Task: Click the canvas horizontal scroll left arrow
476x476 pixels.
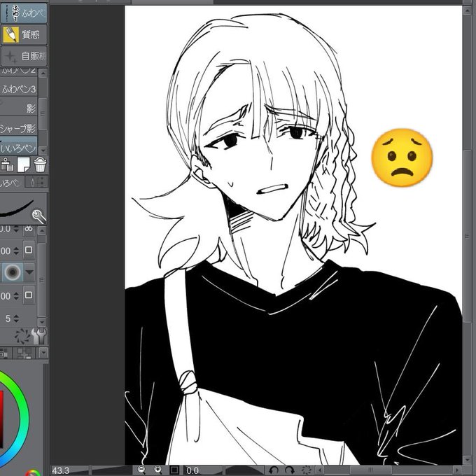Action: pos(319,470)
